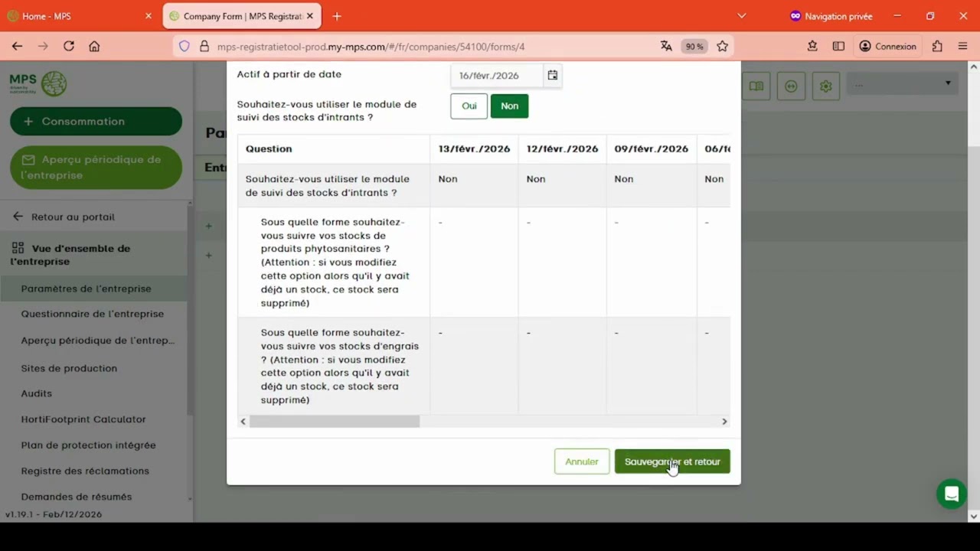Click the Retour au portail link

coord(73,217)
